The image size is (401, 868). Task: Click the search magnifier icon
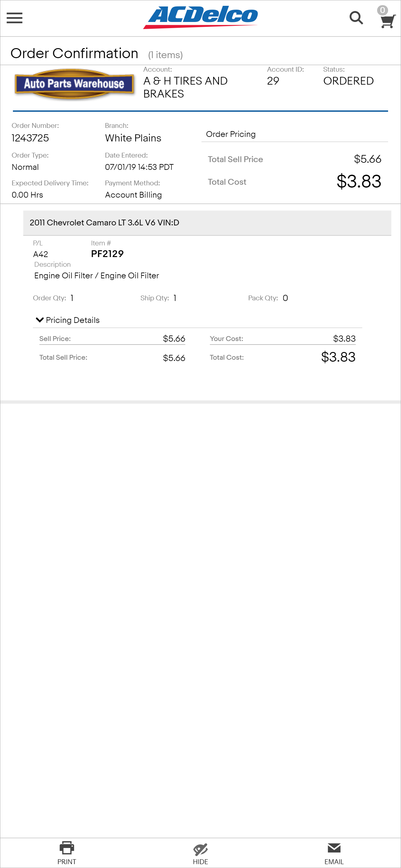tap(356, 18)
